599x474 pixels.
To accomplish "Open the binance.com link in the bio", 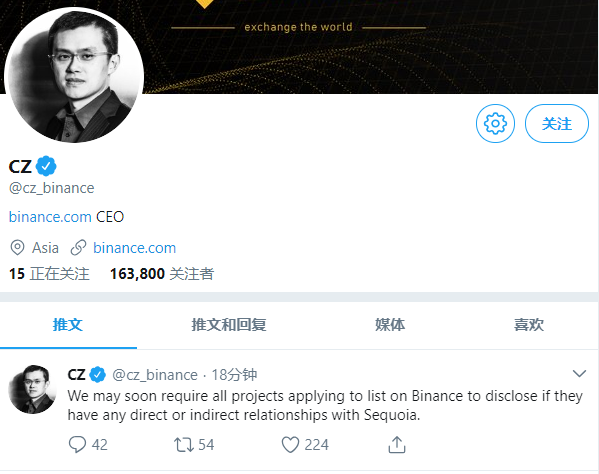I will (50, 217).
